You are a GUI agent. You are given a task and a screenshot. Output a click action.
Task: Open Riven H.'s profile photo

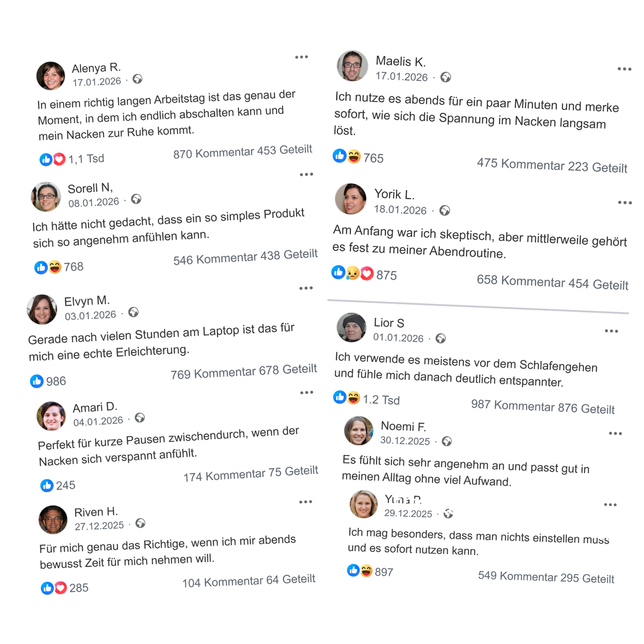[53, 519]
